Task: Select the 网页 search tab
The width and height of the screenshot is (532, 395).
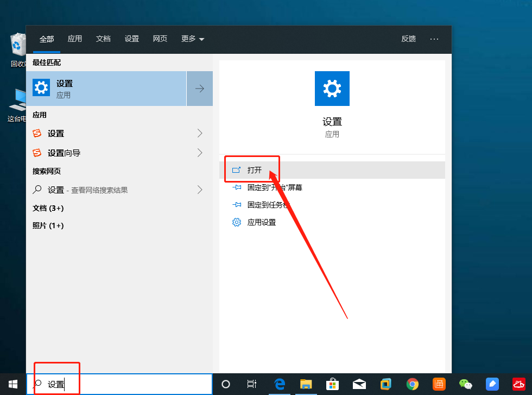Action: pyautogui.click(x=160, y=39)
